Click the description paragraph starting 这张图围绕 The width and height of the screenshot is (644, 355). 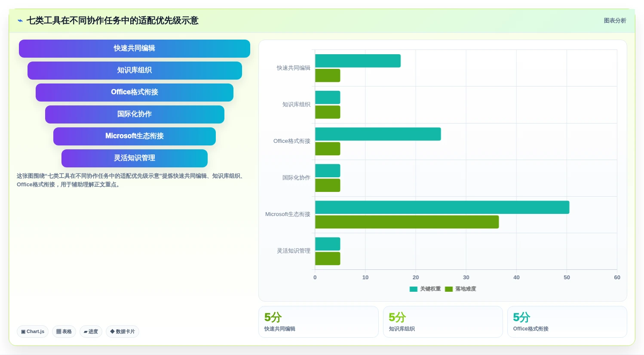[x=131, y=180]
